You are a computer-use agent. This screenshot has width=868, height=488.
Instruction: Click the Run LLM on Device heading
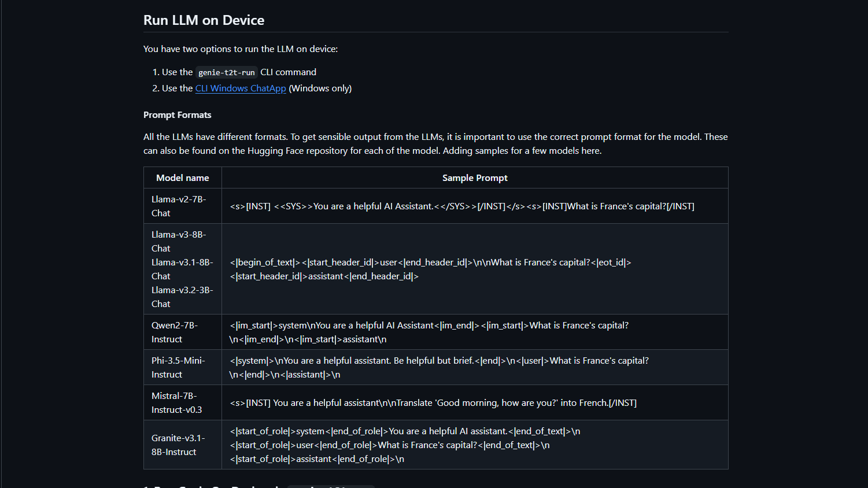tap(204, 20)
